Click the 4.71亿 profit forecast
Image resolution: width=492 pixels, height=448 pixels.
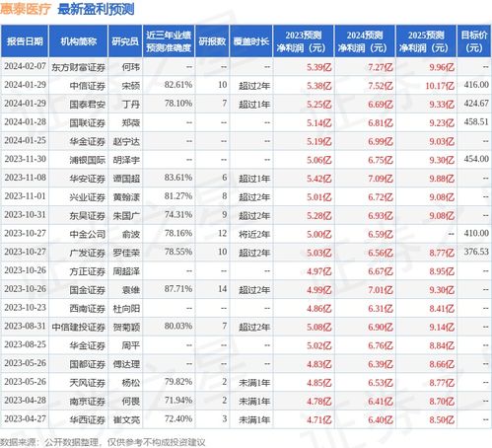click(x=319, y=420)
